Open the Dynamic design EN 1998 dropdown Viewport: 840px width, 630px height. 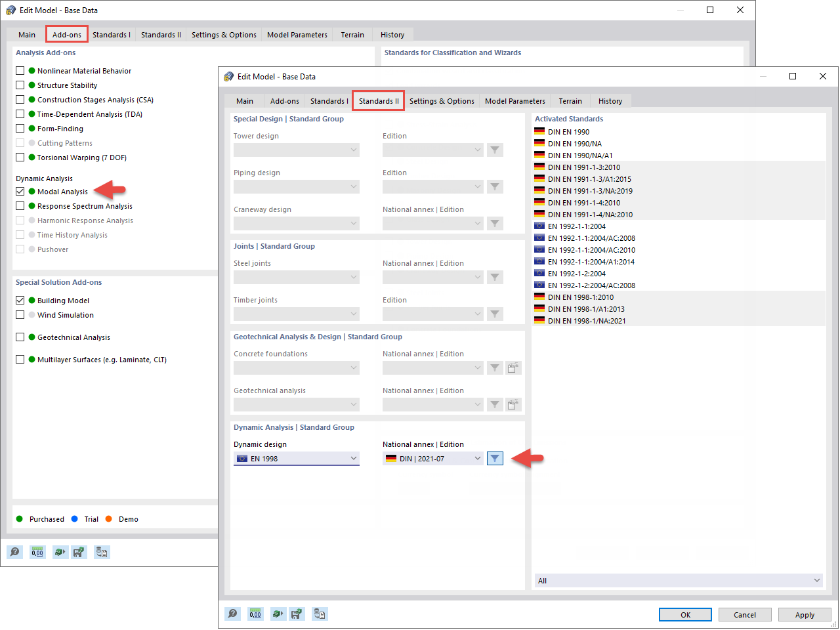coord(297,459)
